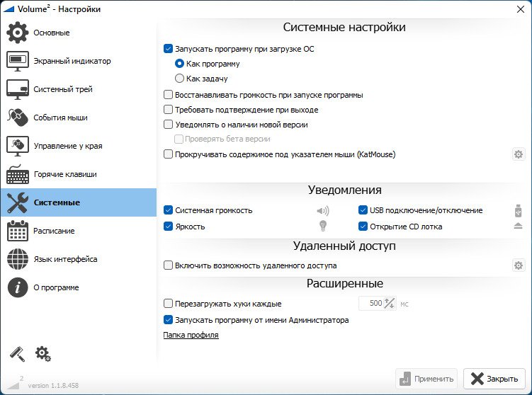The height and width of the screenshot is (395, 532).
Task: Toggle the 'Яркость' notification checkbox
Action: tap(169, 226)
